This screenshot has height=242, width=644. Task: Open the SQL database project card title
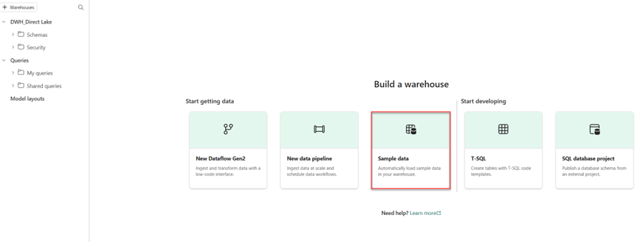[x=588, y=158]
